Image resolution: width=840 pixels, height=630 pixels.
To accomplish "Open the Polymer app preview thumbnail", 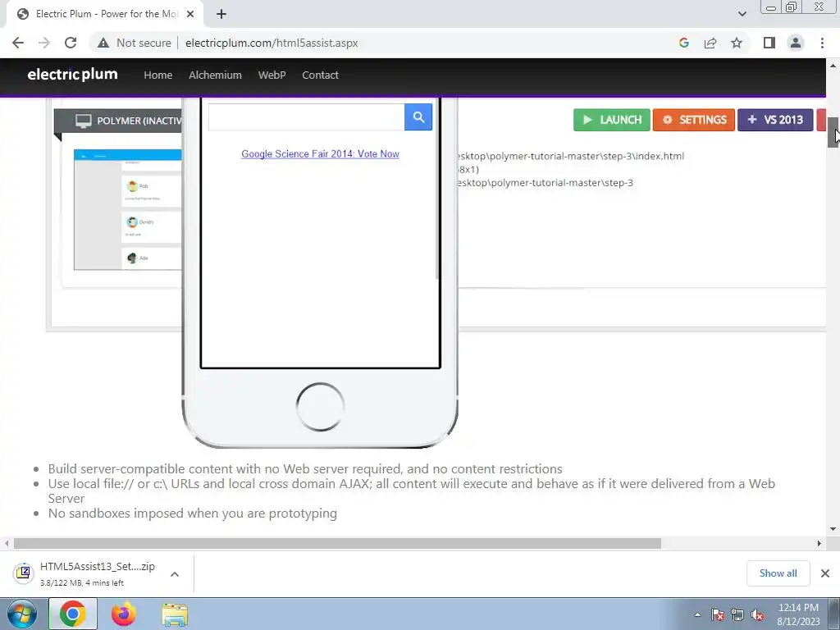I will (x=127, y=209).
